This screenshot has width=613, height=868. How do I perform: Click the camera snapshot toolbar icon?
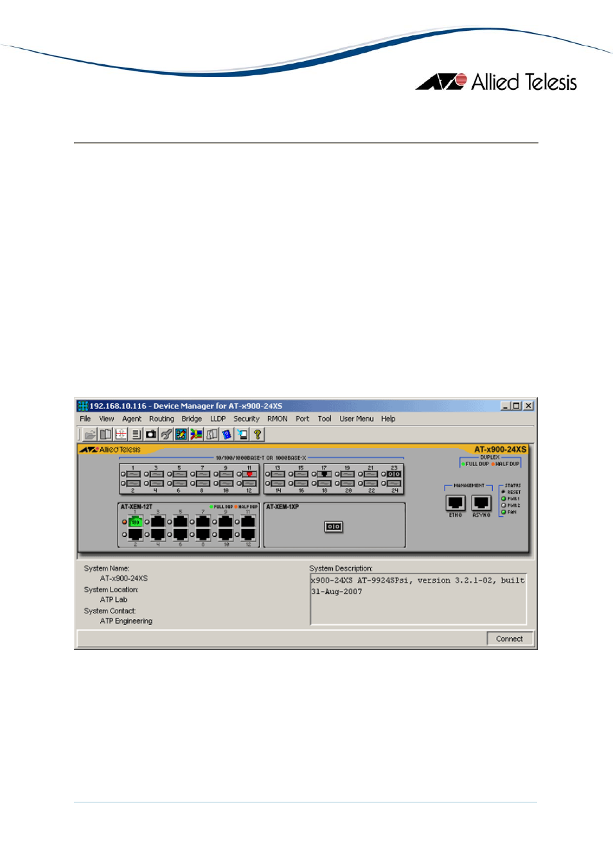click(x=151, y=435)
